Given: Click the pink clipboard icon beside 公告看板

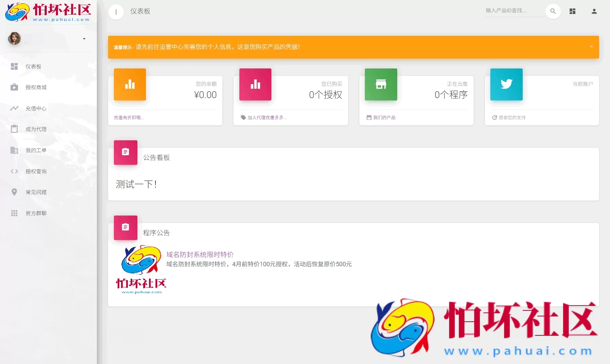Looking at the screenshot, I should 125,153.
